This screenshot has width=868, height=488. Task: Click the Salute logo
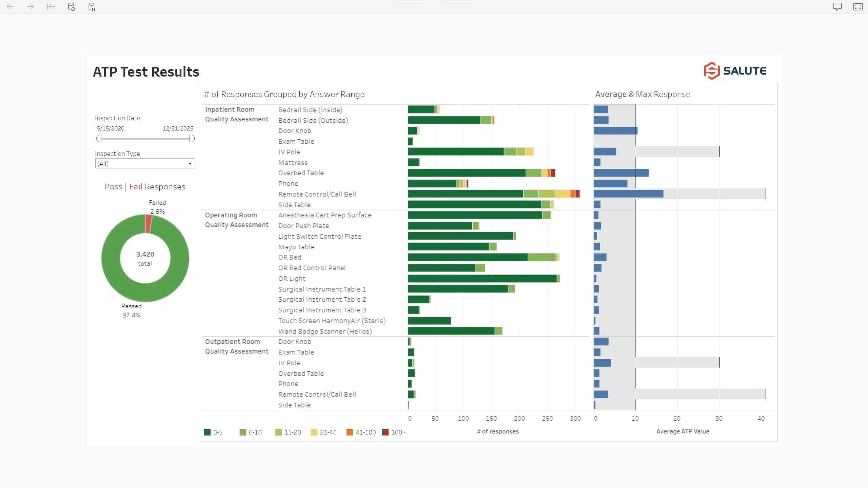(x=735, y=71)
